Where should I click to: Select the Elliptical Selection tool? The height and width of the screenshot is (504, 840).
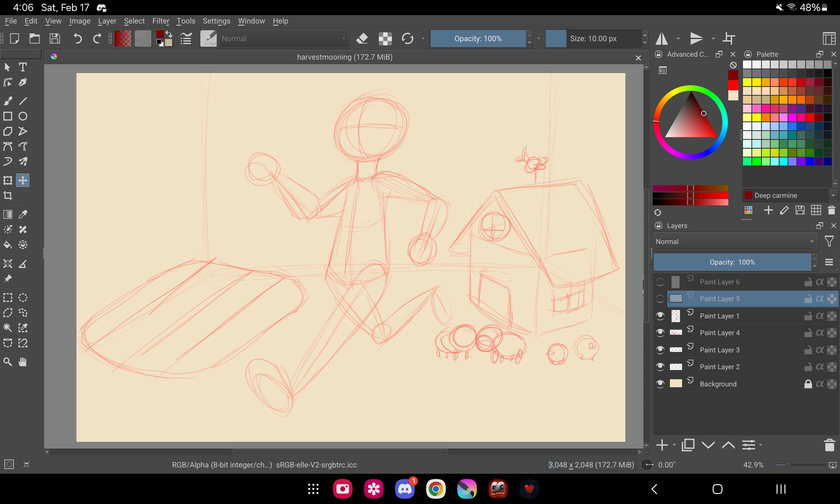click(23, 298)
